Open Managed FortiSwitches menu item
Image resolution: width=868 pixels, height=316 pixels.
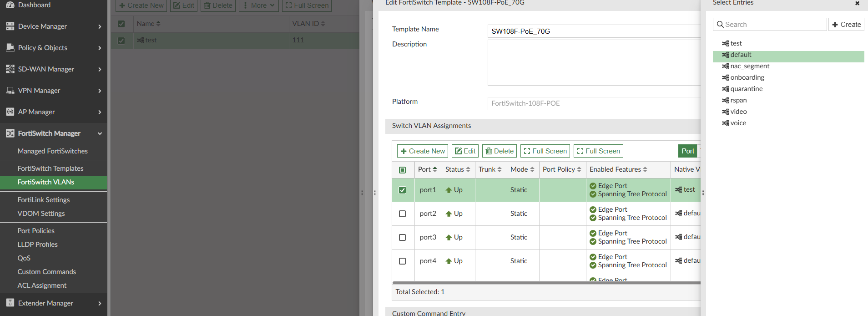[53, 151]
